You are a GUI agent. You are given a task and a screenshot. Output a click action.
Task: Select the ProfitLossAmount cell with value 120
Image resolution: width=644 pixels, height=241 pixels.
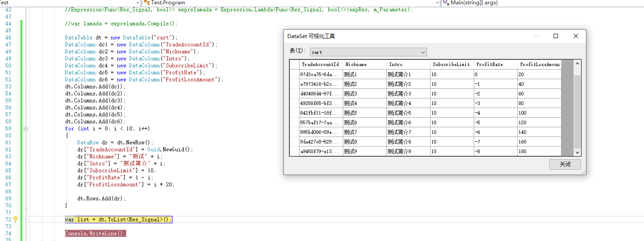tap(539, 122)
